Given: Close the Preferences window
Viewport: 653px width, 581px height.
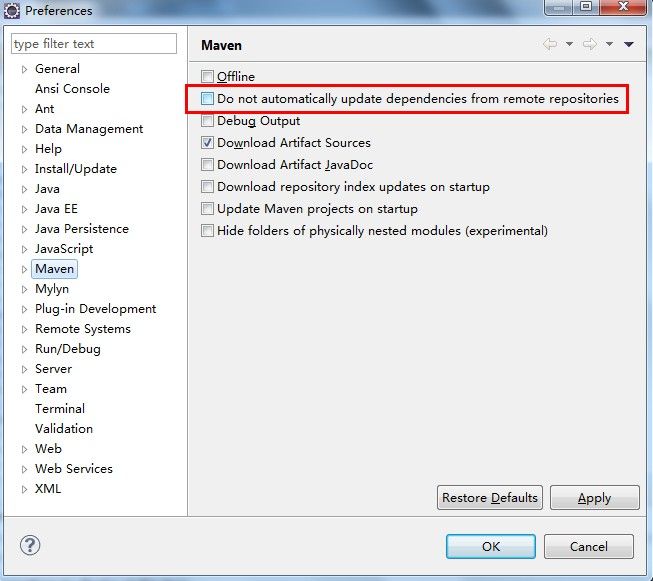Looking at the screenshot, I should click(x=623, y=7).
